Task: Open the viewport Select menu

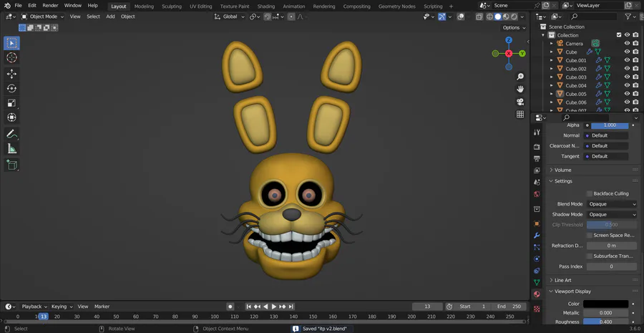Action: click(x=93, y=17)
